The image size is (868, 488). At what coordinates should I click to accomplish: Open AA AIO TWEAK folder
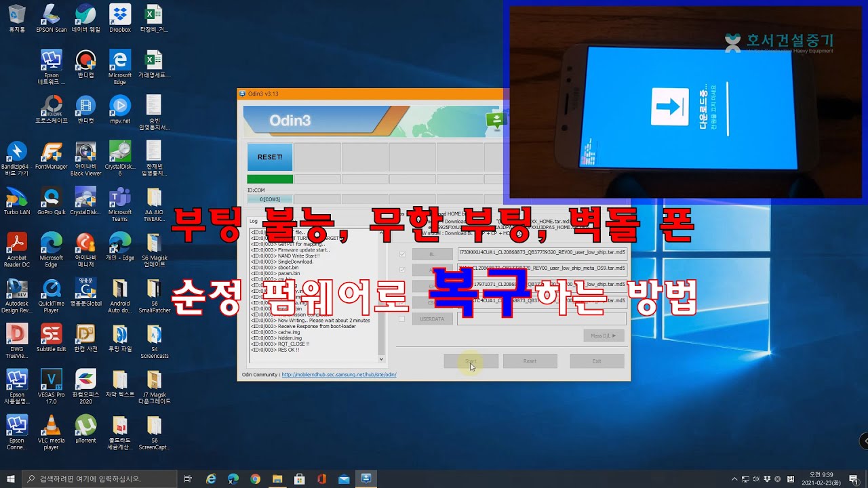[154, 205]
